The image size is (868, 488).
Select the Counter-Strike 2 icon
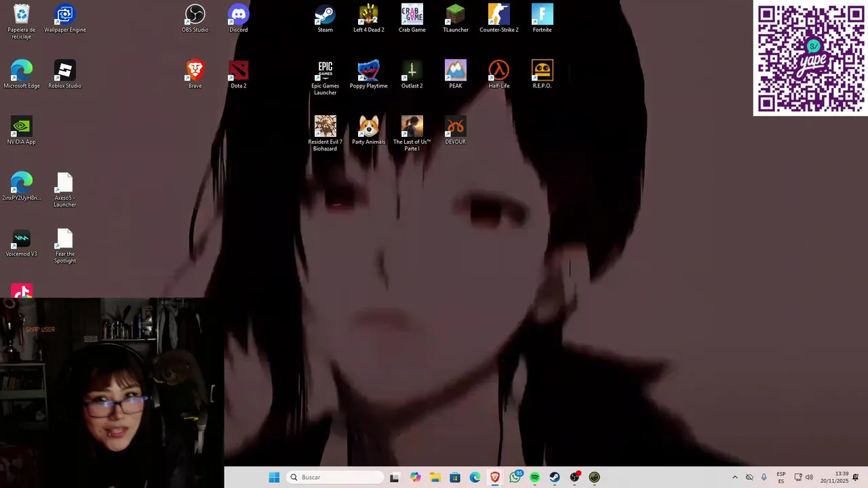(x=499, y=19)
